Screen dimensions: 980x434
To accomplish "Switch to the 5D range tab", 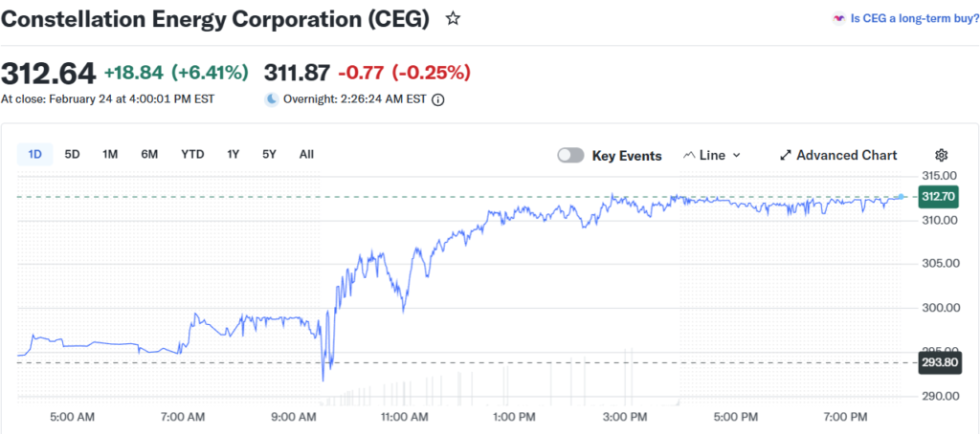I will pos(73,154).
